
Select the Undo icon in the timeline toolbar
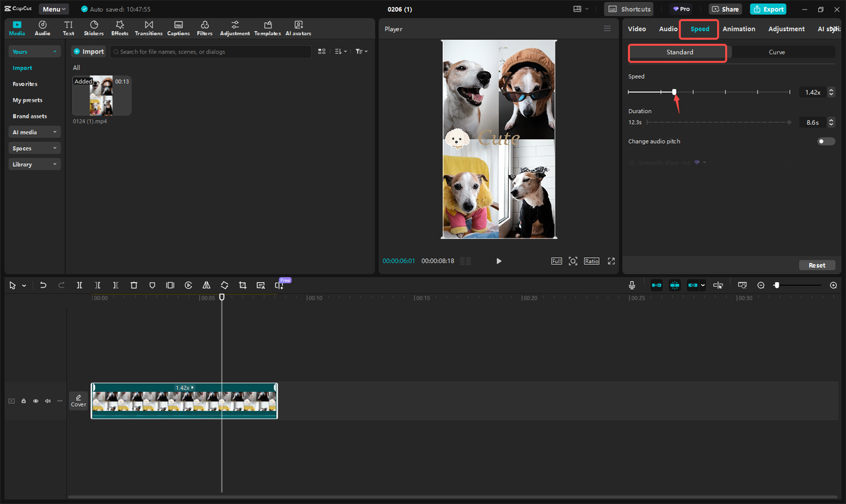pos(43,285)
